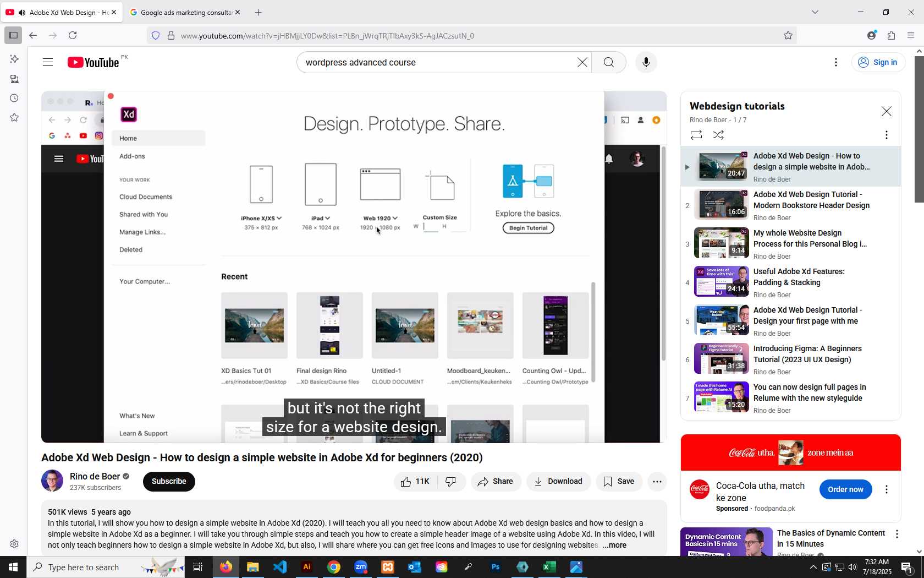
Task: Open Useful Adobe Xd Features playlist item
Action: point(791,282)
